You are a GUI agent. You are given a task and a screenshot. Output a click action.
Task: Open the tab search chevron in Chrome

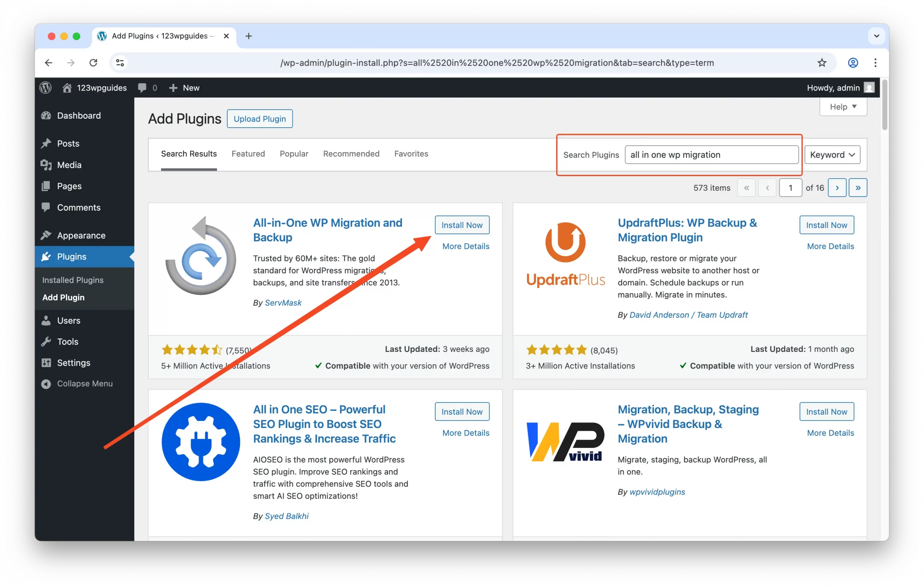[x=876, y=36]
